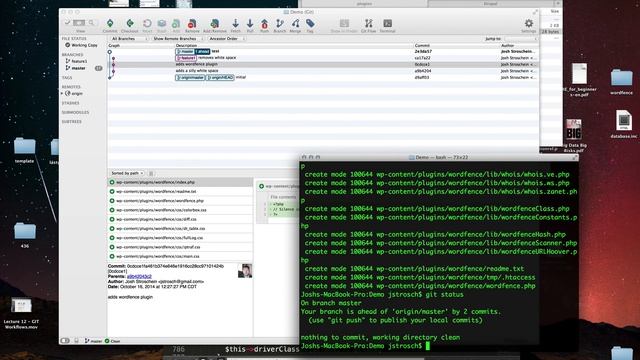Image resolution: width=640 pixels, height=360 pixels.
Task: Click the Add toolbar icon
Action: pyautogui.click(x=176, y=25)
